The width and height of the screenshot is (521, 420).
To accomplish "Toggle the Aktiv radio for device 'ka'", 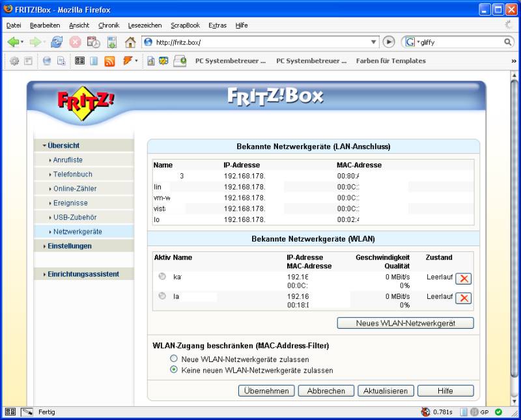I will coord(162,276).
